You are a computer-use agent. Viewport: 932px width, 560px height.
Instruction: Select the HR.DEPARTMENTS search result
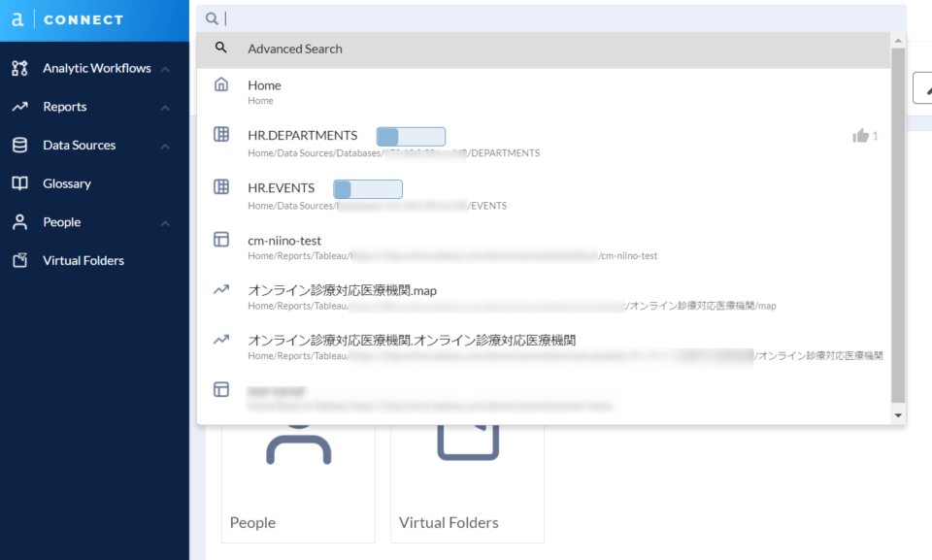(x=544, y=144)
